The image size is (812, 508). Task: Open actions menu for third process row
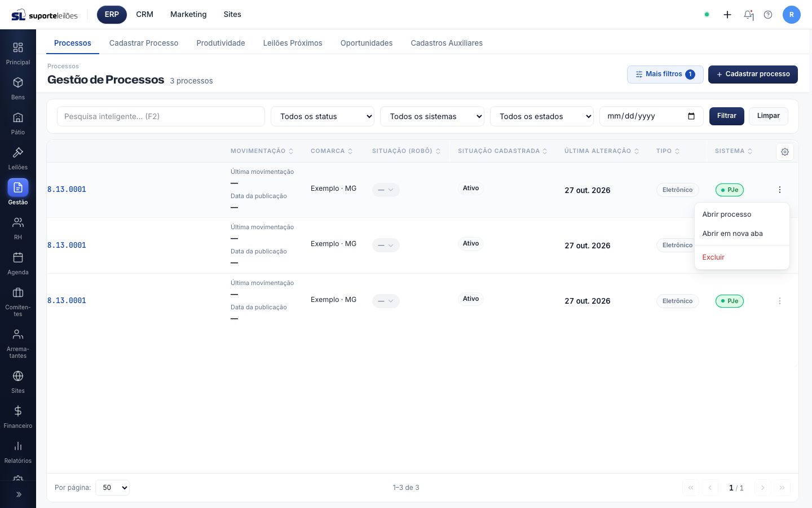[780, 301]
